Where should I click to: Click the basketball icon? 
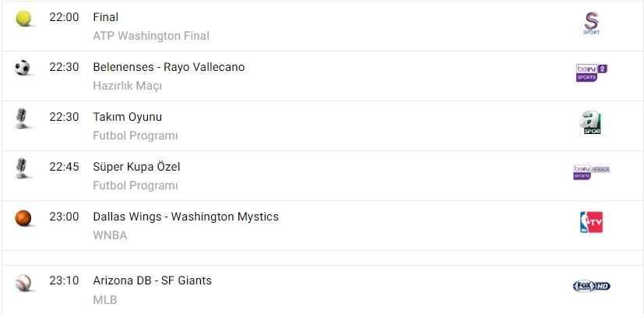(23, 218)
